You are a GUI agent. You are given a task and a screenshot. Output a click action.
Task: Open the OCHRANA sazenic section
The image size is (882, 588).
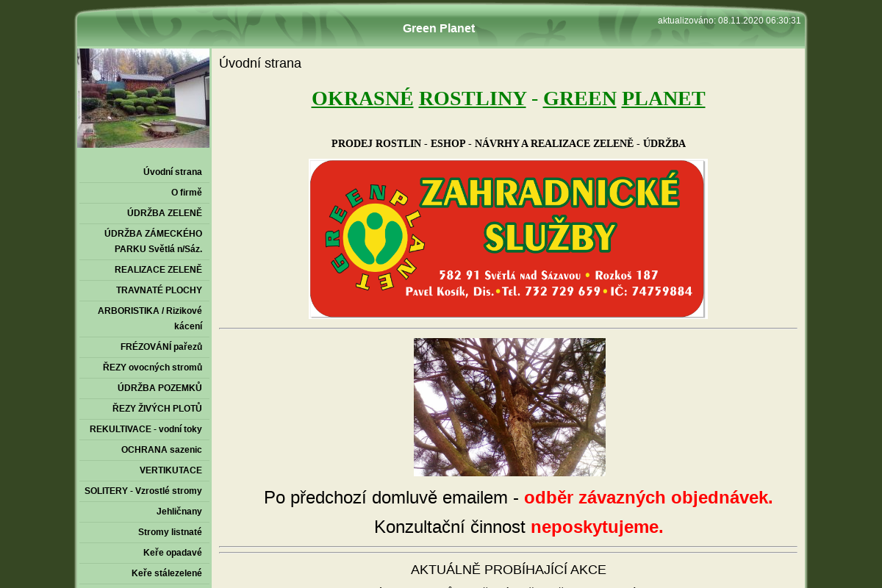point(162,449)
